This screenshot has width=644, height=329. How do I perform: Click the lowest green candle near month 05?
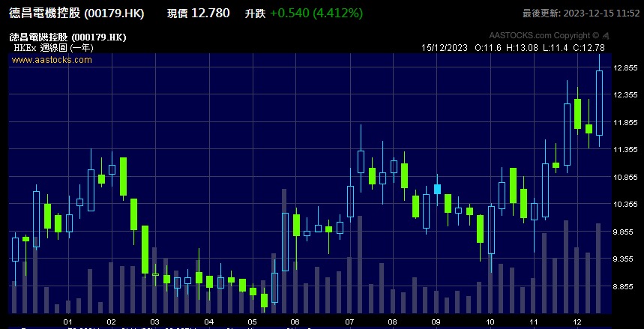264,301
